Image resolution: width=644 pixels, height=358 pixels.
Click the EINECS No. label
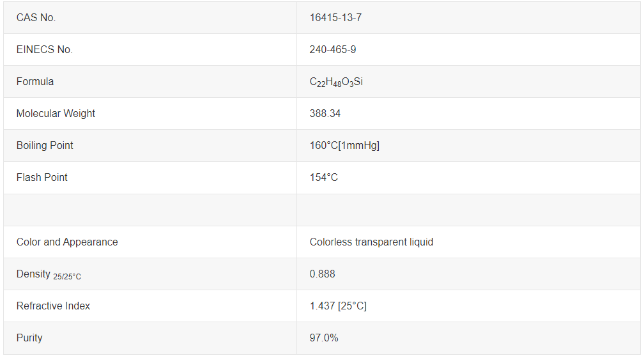[x=45, y=50]
